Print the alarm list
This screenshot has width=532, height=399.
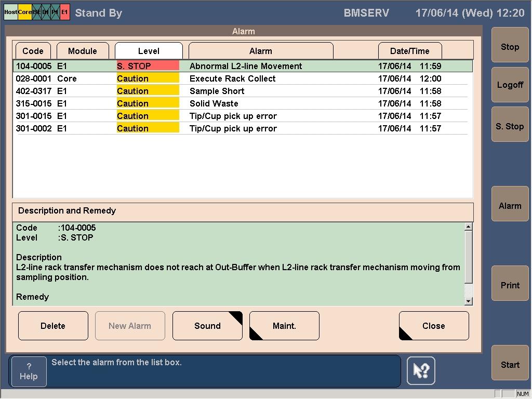pyautogui.click(x=510, y=283)
